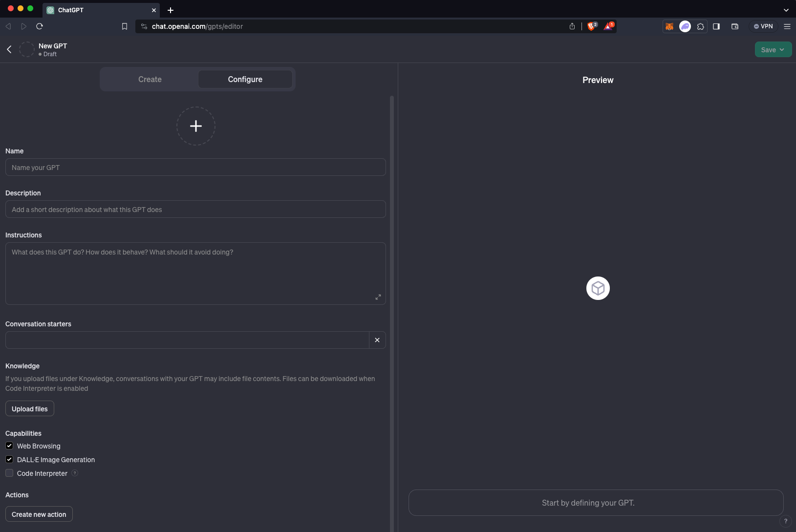The width and height of the screenshot is (796, 532).
Task: Disable the Web Browsing capability
Action: (x=9, y=446)
